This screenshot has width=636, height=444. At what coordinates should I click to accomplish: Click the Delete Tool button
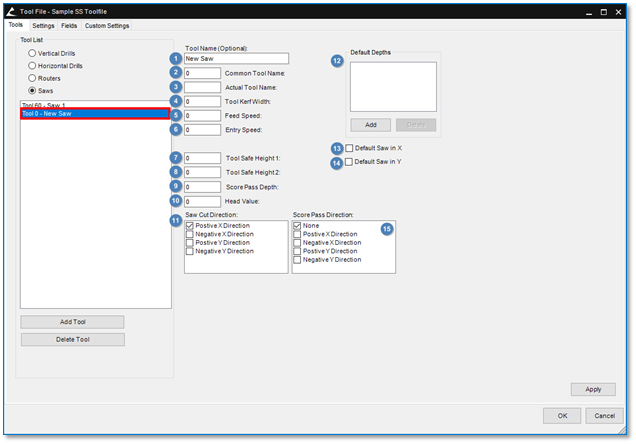pyautogui.click(x=73, y=340)
